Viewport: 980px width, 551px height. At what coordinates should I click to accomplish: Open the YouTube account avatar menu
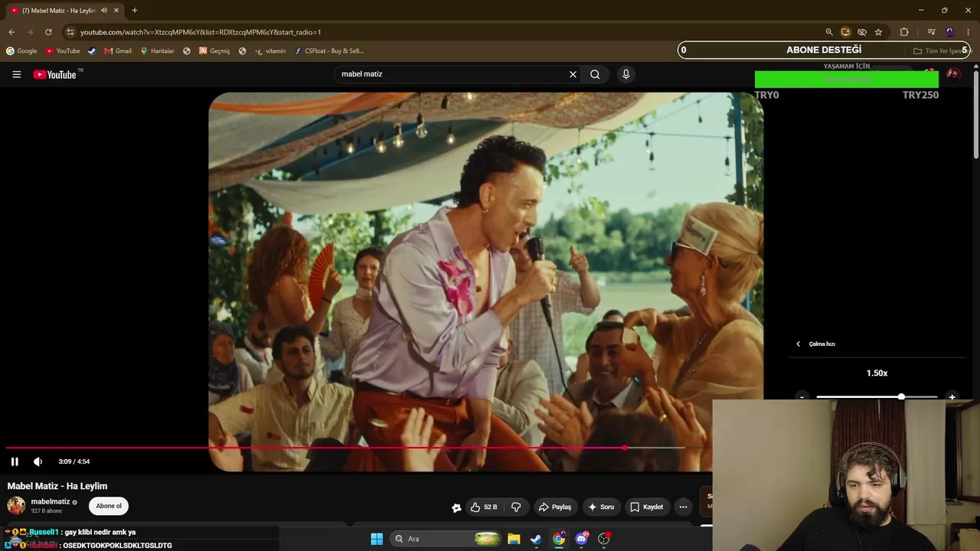[x=953, y=74]
